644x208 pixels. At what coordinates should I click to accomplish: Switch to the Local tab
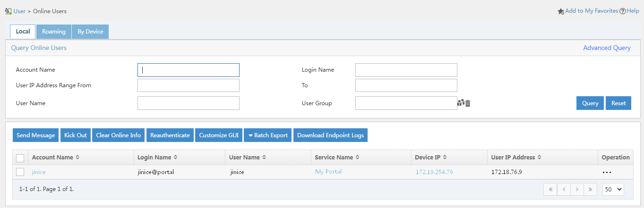(x=23, y=32)
